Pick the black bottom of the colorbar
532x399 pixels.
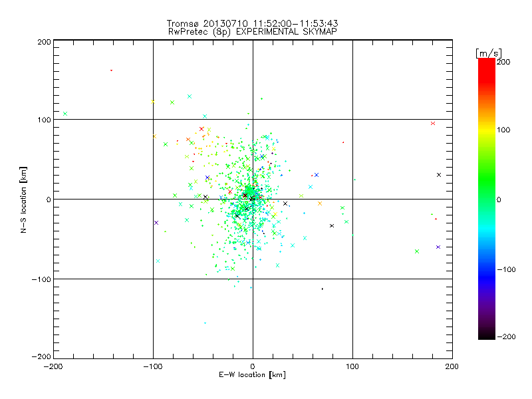[x=487, y=335]
